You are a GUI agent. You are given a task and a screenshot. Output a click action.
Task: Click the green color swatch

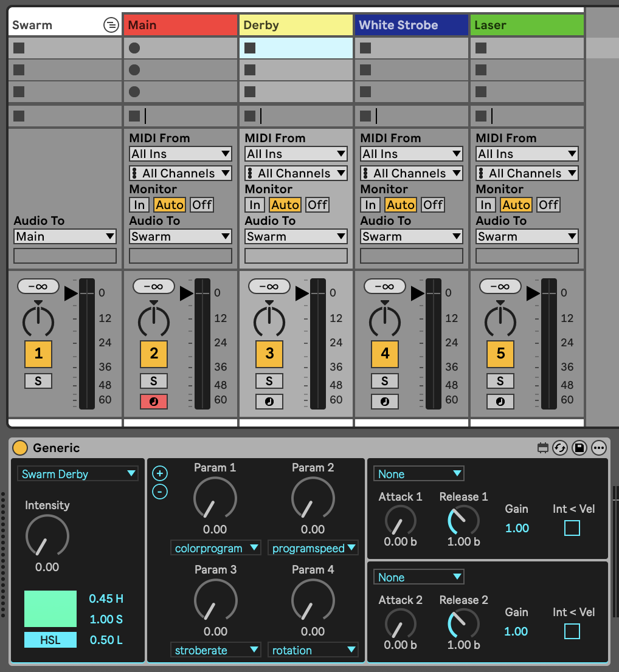(x=50, y=609)
